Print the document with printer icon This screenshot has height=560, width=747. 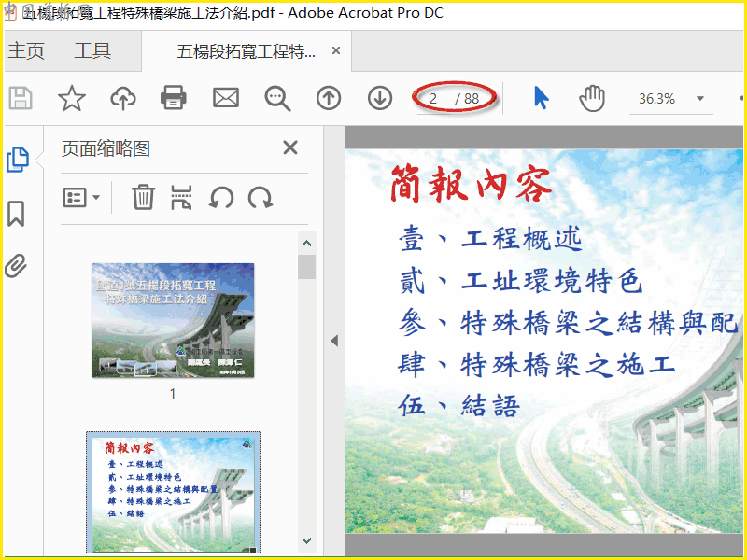174,98
